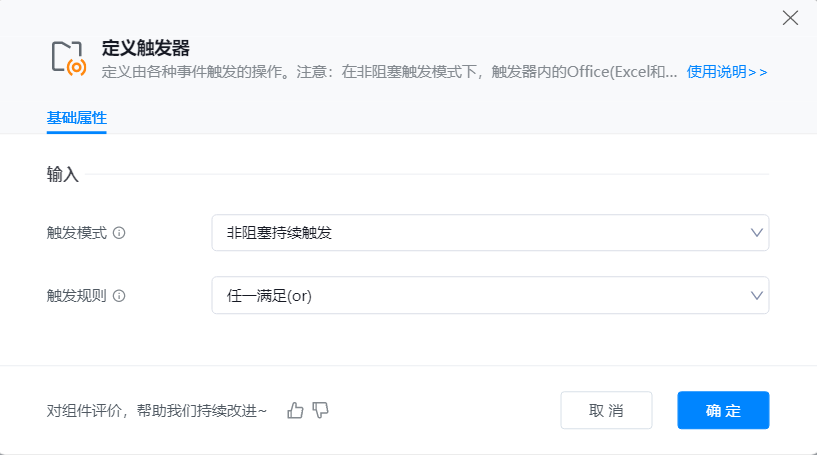Click the chevron arrow of the 触发规则 dropdown
The height and width of the screenshot is (455, 817).
[x=756, y=295]
